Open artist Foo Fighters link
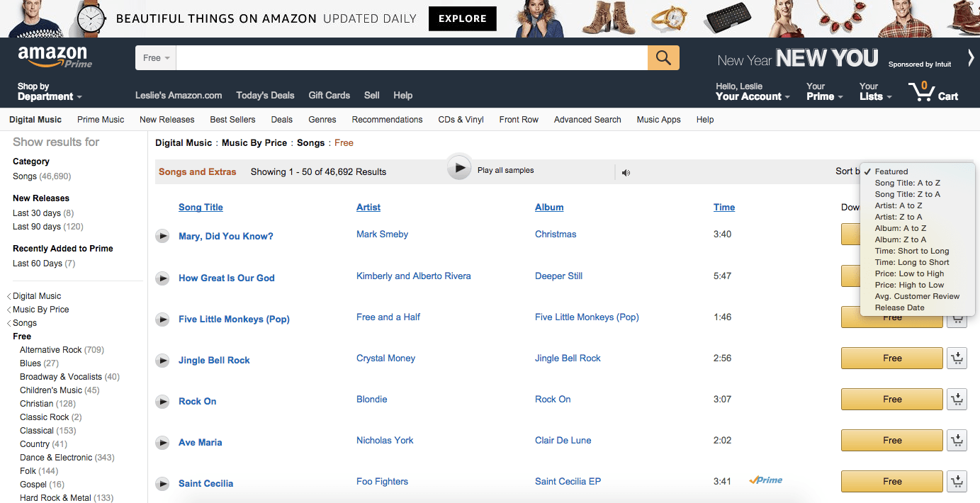 pyautogui.click(x=382, y=482)
